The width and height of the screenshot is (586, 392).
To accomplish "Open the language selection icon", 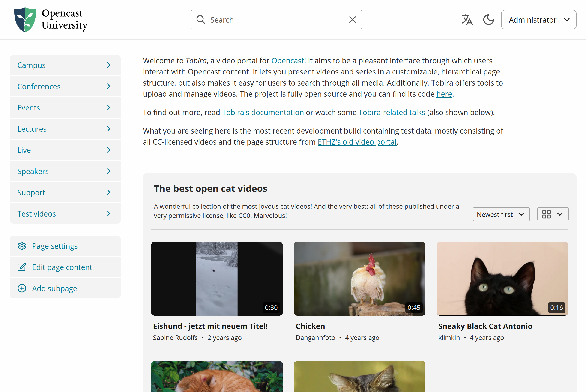I will click(x=467, y=20).
